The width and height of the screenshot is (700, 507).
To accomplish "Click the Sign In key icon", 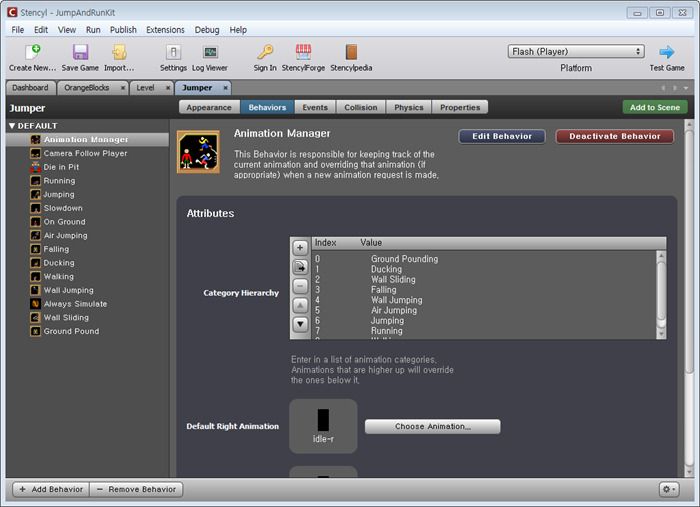I will tap(265, 52).
